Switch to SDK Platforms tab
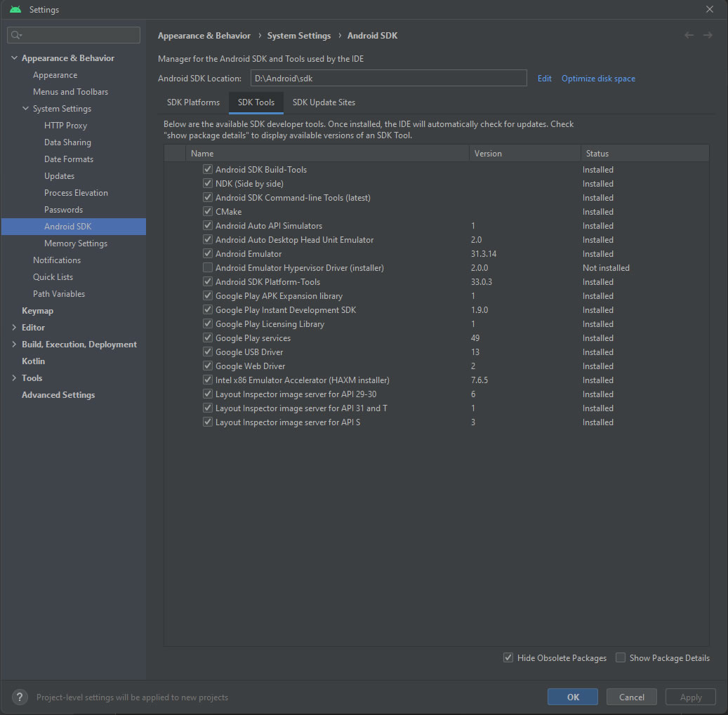Screen dimensions: 728x715 193,102
